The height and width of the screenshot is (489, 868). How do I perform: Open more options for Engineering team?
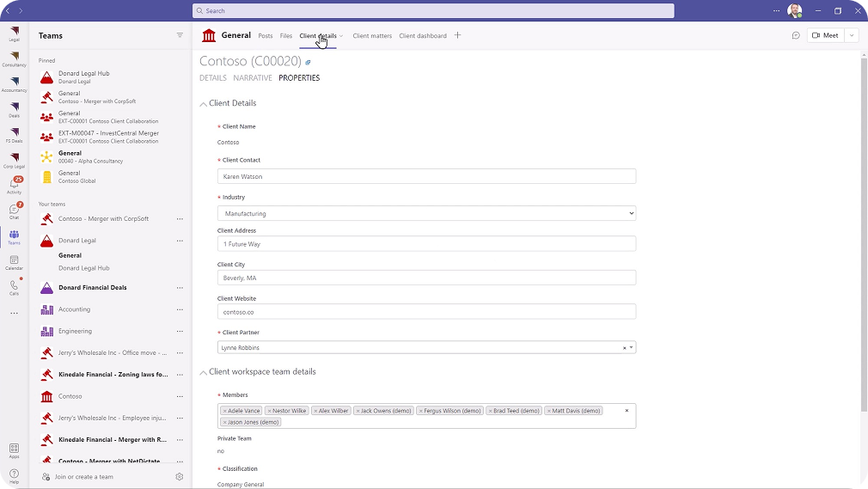pyautogui.click(x=180, y=331)
